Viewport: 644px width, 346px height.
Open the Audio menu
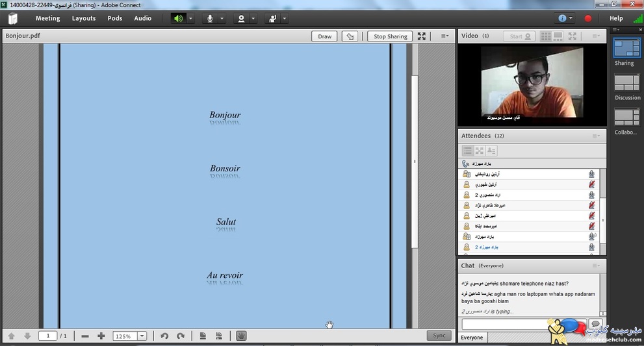point(142,18)
